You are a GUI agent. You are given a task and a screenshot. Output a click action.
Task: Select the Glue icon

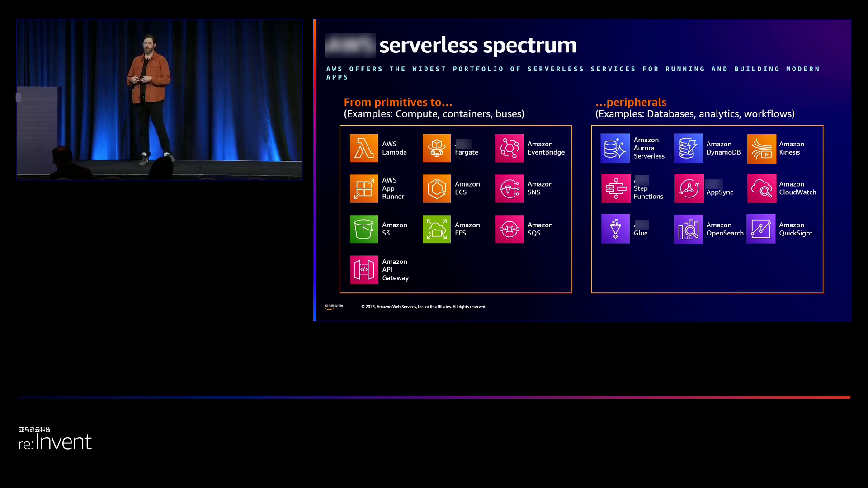point(615,229)
